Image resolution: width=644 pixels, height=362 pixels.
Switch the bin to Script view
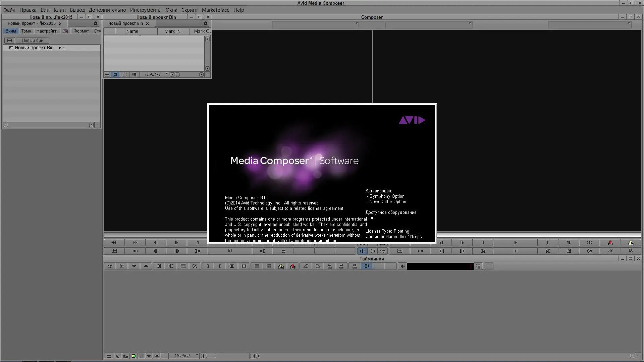click(x=134, y=75)
